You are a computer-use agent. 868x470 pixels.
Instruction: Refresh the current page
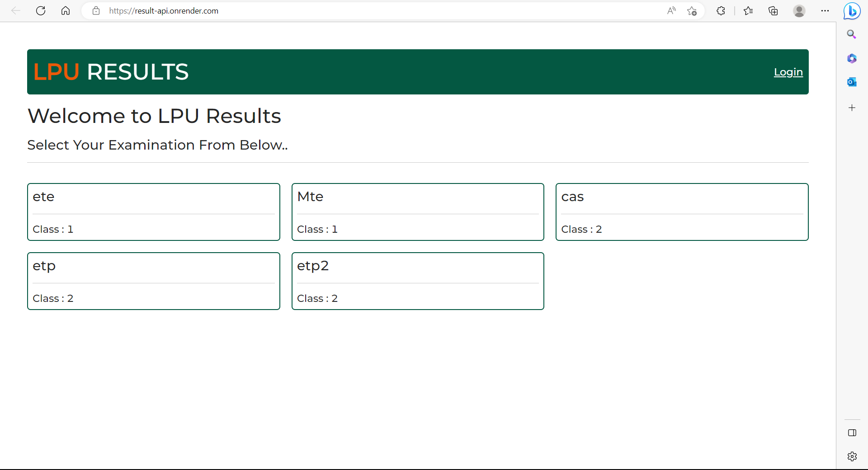41,11
